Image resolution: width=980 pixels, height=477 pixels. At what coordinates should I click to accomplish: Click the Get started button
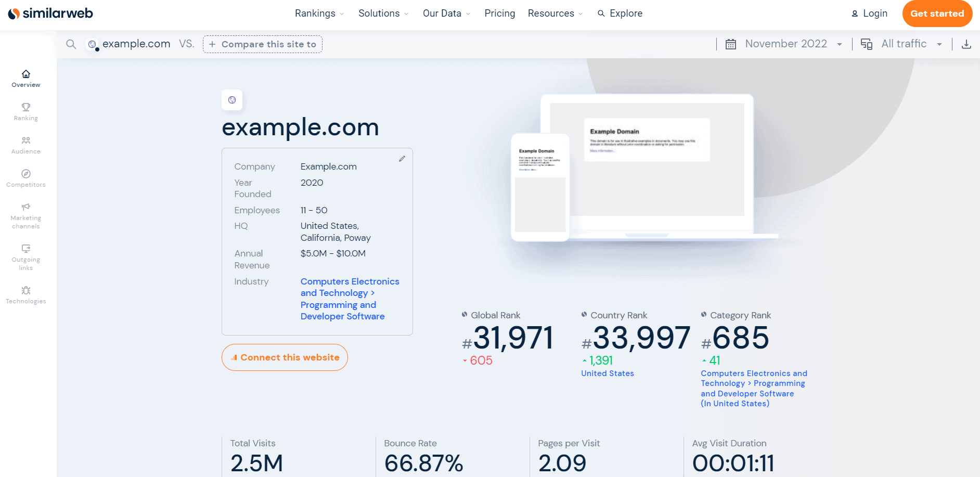[x=937, y=14]
